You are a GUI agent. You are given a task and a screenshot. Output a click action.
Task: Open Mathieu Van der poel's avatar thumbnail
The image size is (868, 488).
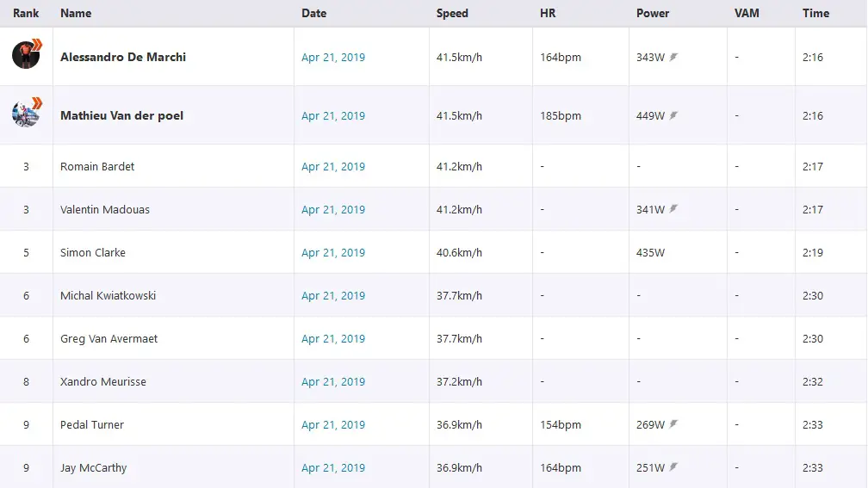27,114
